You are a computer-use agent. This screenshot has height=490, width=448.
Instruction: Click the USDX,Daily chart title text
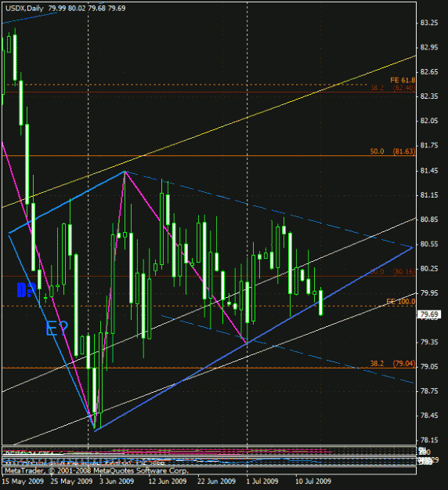[x=24, y=9]
